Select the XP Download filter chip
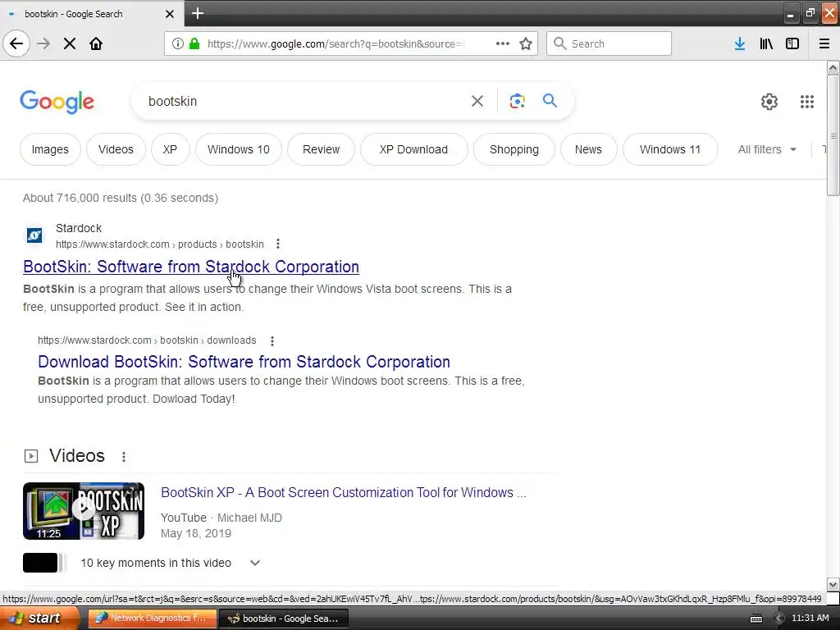Viewport: 840px width, 630px height. [x=413, y=149]
